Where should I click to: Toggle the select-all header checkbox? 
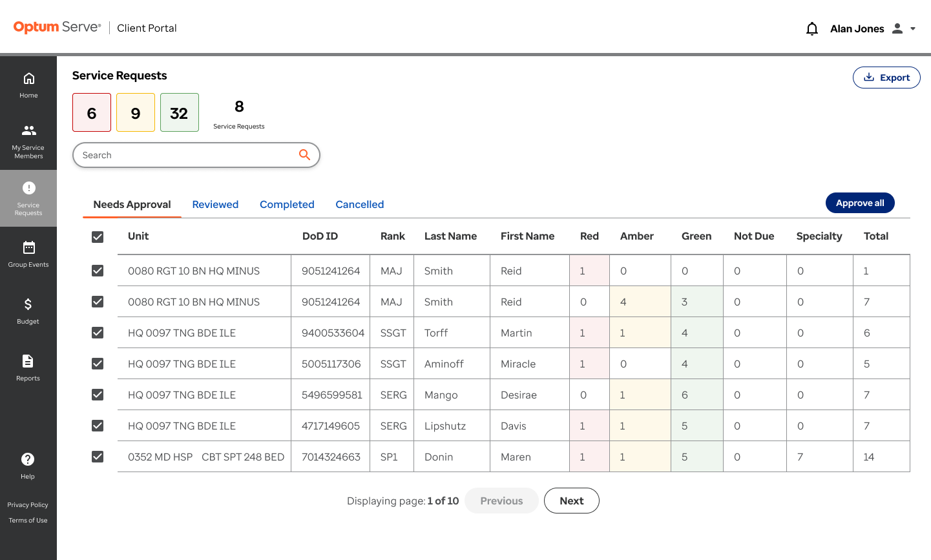[98, 237]
